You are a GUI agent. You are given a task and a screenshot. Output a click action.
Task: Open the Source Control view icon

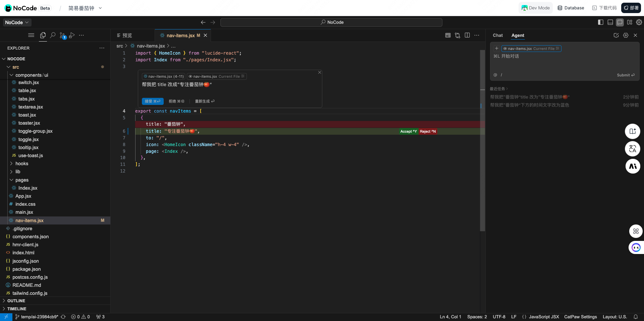[63, 35]
